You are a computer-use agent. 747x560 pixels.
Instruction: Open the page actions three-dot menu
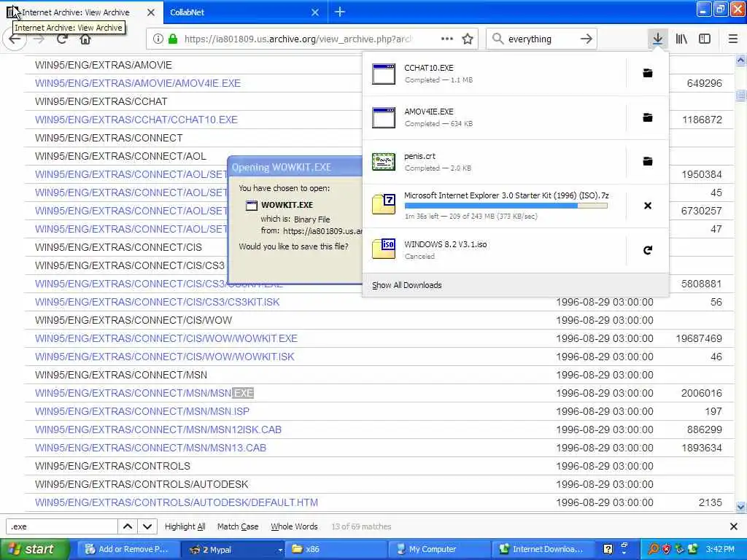point(447,39)
